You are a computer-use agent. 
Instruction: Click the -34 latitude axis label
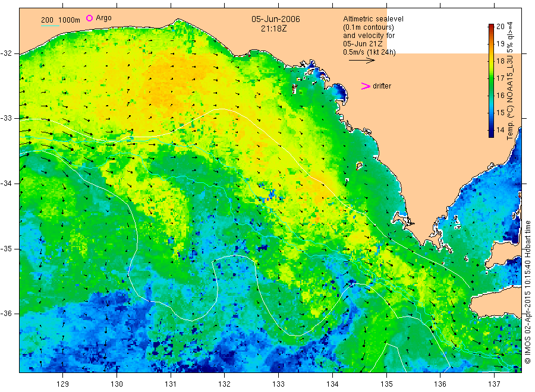pos(6,184)
